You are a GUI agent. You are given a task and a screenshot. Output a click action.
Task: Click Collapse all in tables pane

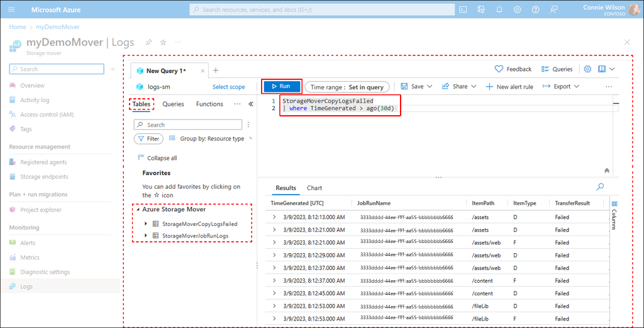tap(157, 158)
